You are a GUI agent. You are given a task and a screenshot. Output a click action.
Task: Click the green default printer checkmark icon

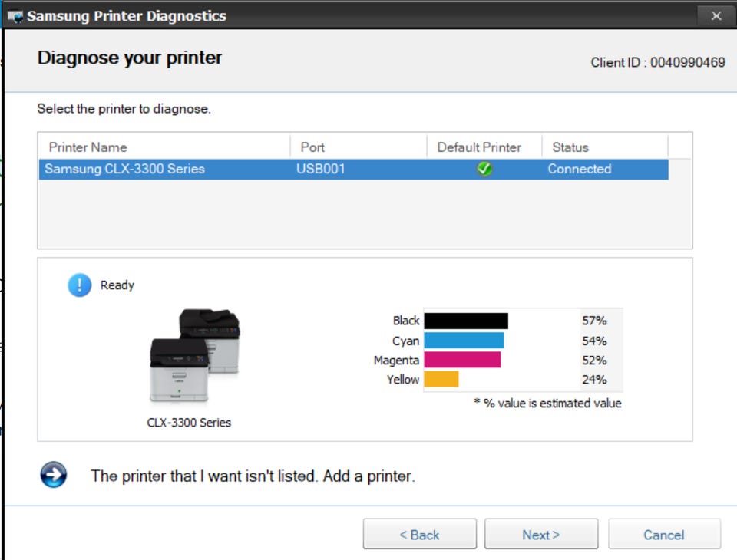[484, 169]
